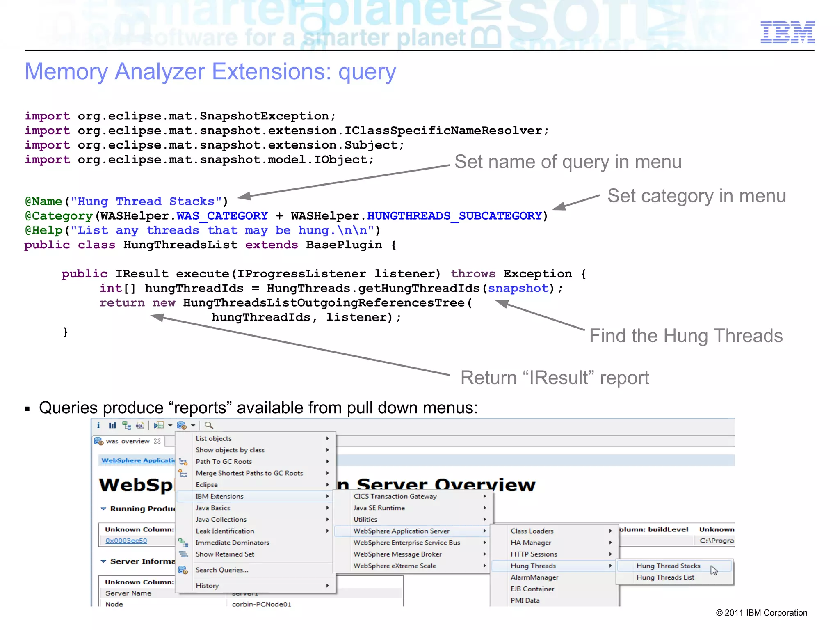Run the Hung Thread Stacks query

(675, 565)
